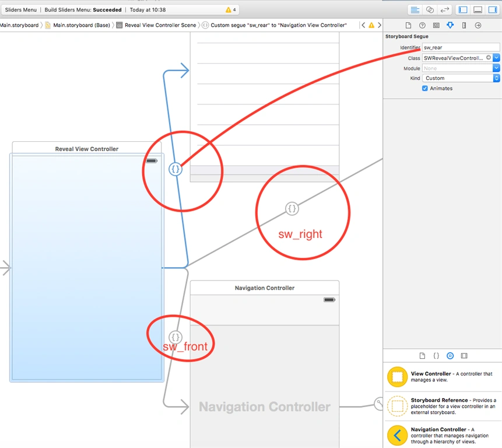Screen dimensions: 502x448
Task: Open the Media library tab
Action: point(464,356)
